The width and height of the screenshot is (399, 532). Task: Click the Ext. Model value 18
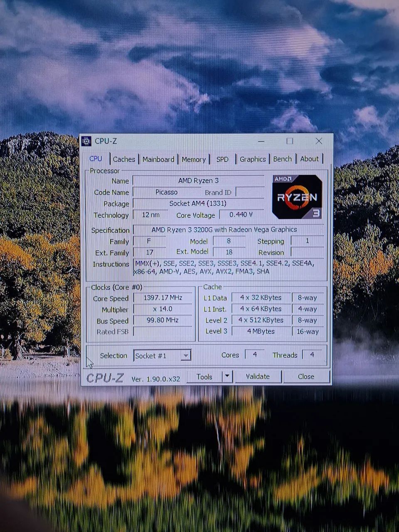click(229, 252)
